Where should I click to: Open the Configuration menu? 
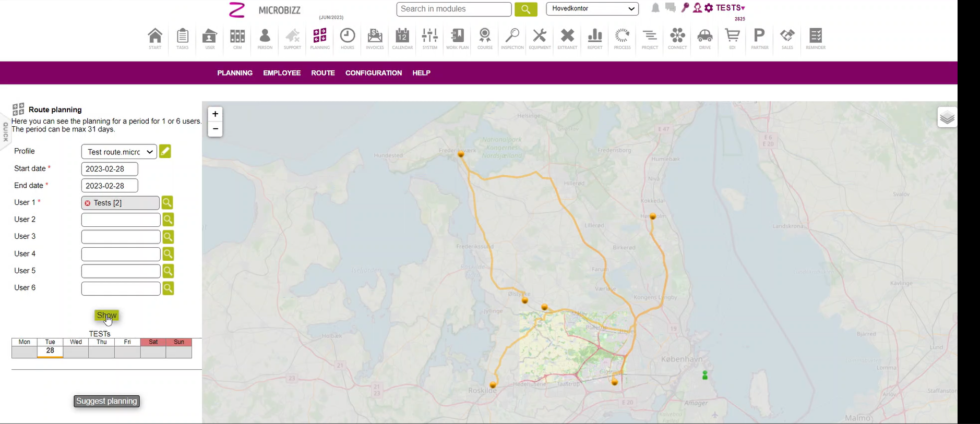(x=374, y=73)
